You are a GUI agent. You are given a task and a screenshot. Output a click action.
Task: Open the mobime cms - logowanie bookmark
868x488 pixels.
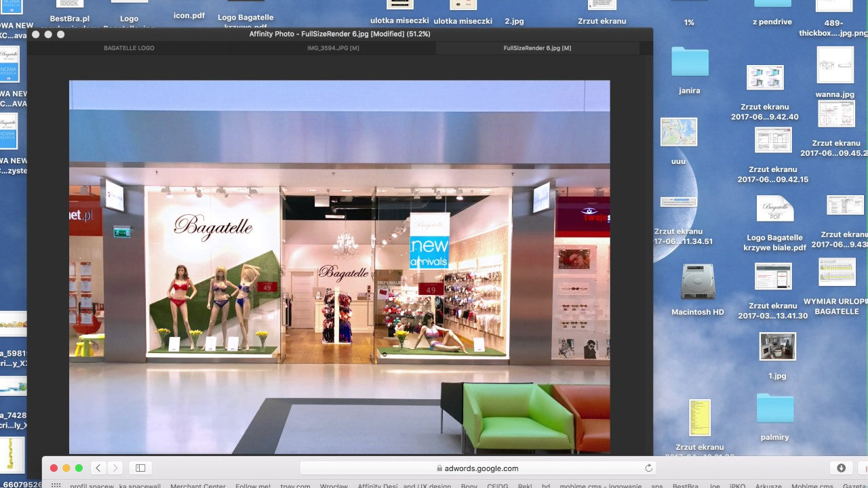coord(600,485)
